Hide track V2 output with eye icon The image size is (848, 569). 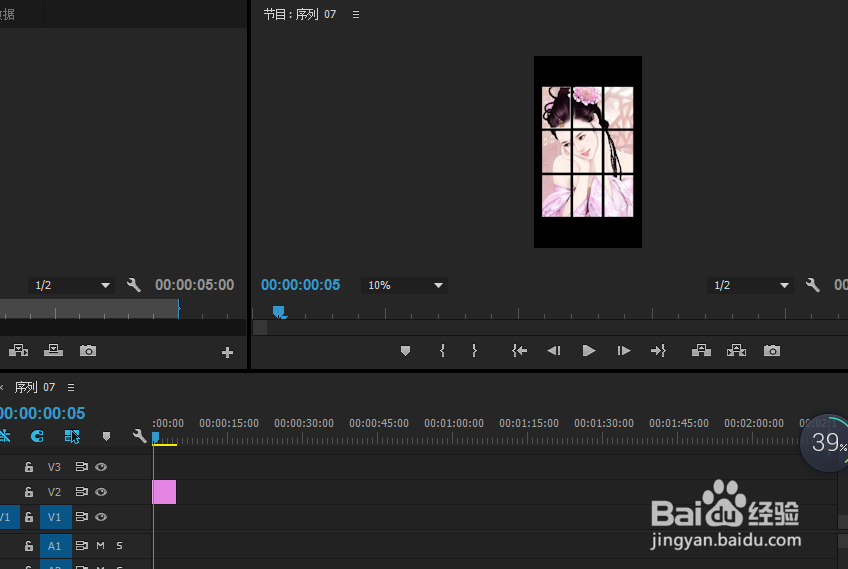[x=101, y=492]
